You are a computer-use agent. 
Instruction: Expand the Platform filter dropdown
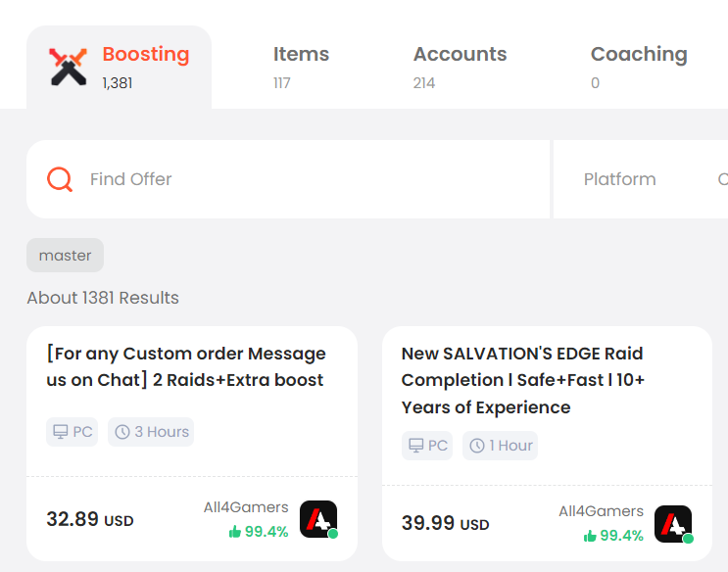coord(619,179)
